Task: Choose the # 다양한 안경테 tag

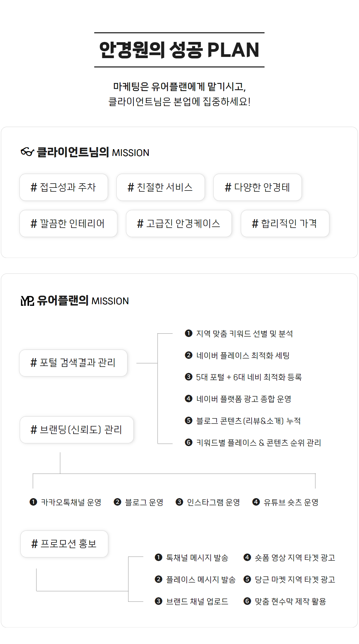Action: (258, 187)
